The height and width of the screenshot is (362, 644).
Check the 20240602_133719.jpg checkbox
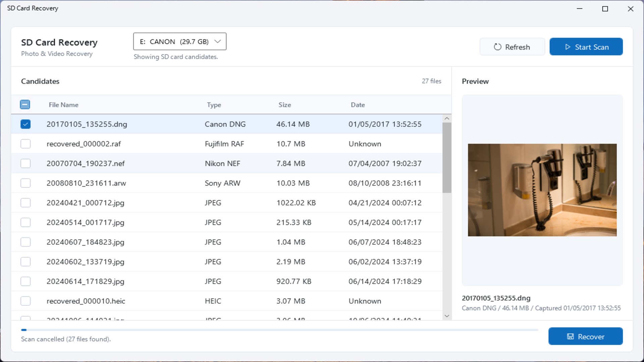coord(25,261)
